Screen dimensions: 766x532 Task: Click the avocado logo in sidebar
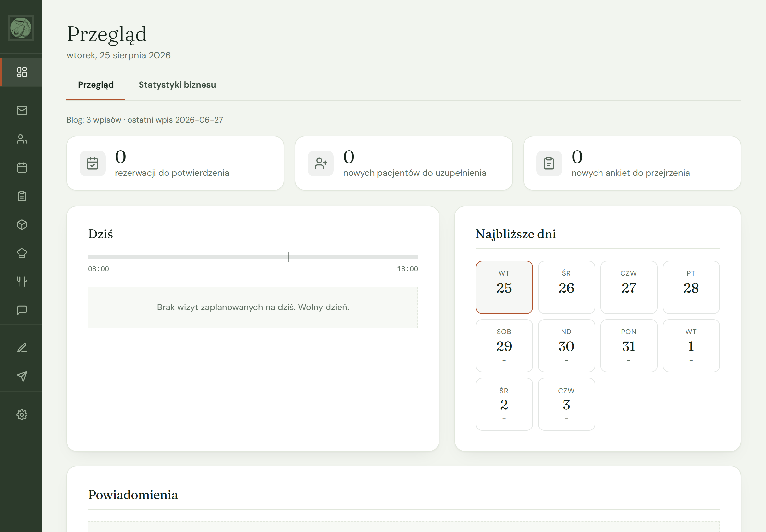[x=21, y=28]
